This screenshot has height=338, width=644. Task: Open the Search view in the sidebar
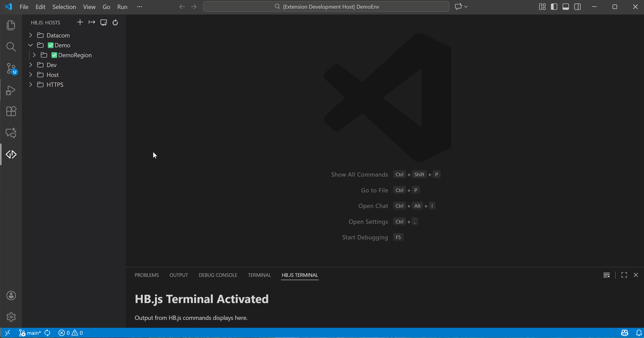(11, 47)
